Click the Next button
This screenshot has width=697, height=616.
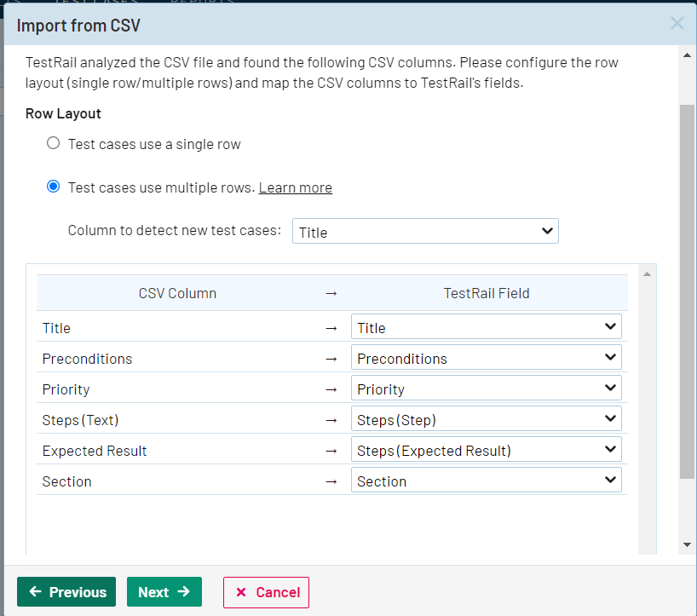point(164,592)
